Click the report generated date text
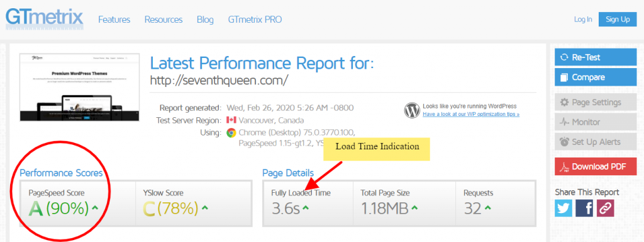The height and width of the screenshot is (242, 644). click(x=290, y=108)
